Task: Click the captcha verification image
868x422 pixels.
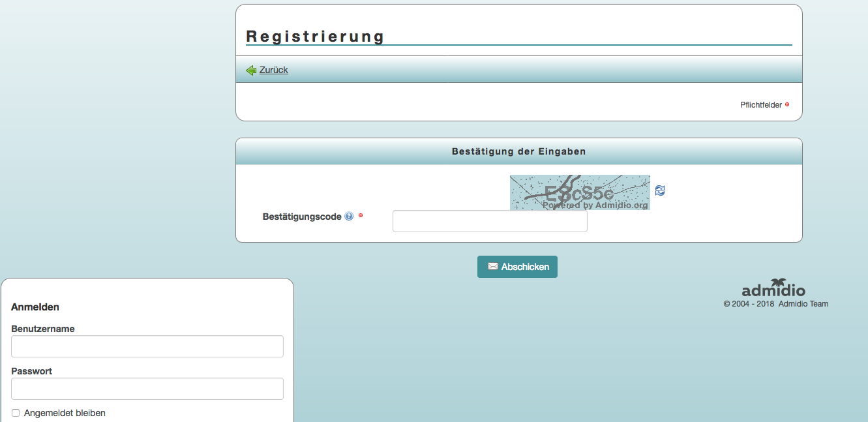Action: 580,192
